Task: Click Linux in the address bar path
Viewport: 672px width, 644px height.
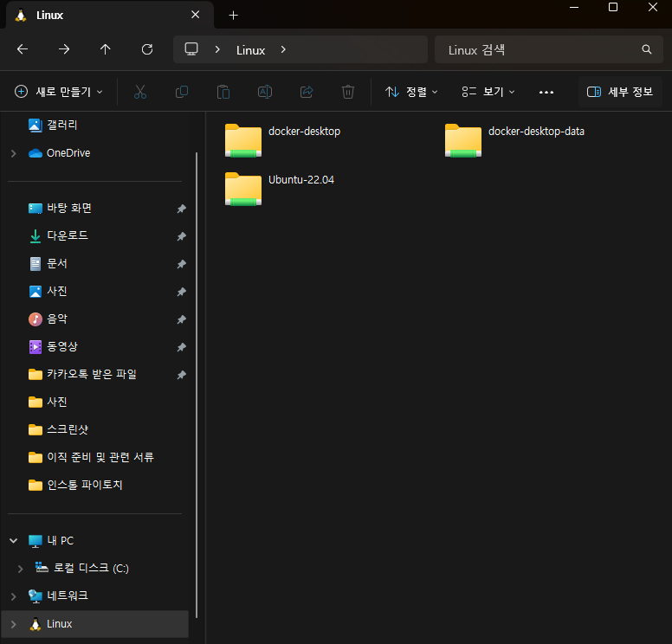Action: pos(251,50)
